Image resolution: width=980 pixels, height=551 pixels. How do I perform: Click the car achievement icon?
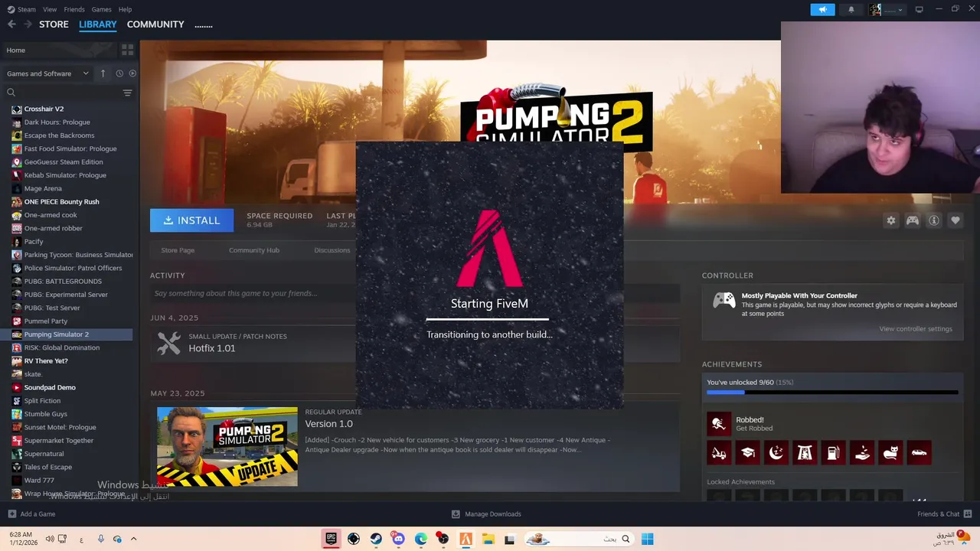pos(919,453)
